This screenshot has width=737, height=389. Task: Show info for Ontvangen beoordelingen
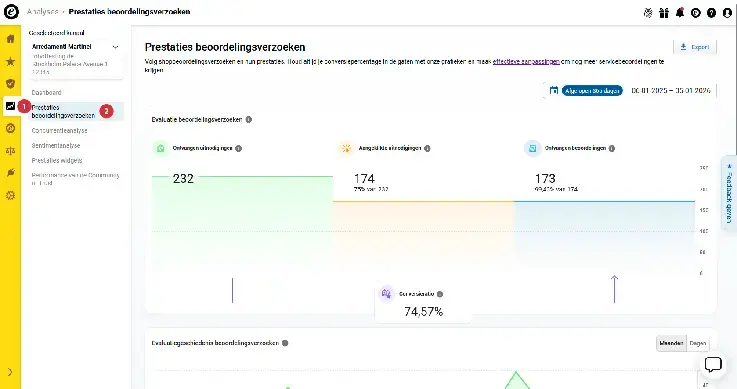coord(612,148)
